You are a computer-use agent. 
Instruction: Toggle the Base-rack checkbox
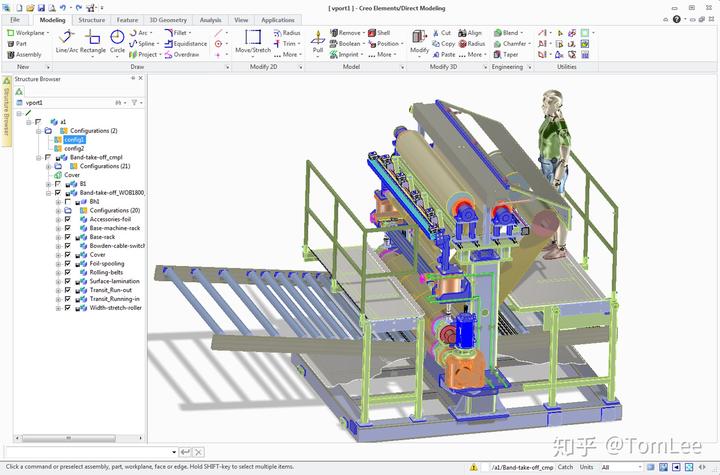pyautogui.click(x=68, y=237)
